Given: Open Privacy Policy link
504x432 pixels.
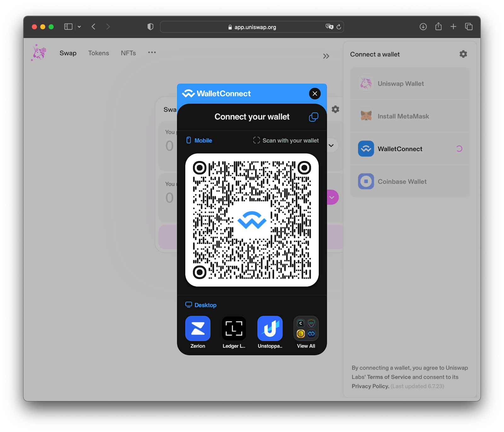Looking at the screenshot, I should point(370,386).
